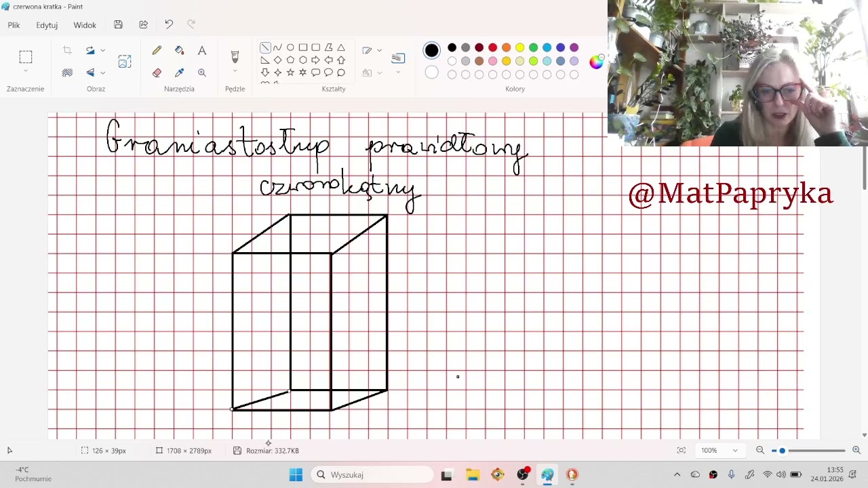Select the Right arrow shape

coord(316,60)
